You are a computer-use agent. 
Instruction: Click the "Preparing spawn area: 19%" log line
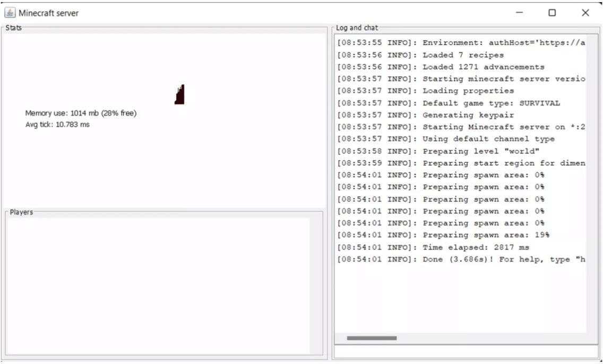coord(443,235)
